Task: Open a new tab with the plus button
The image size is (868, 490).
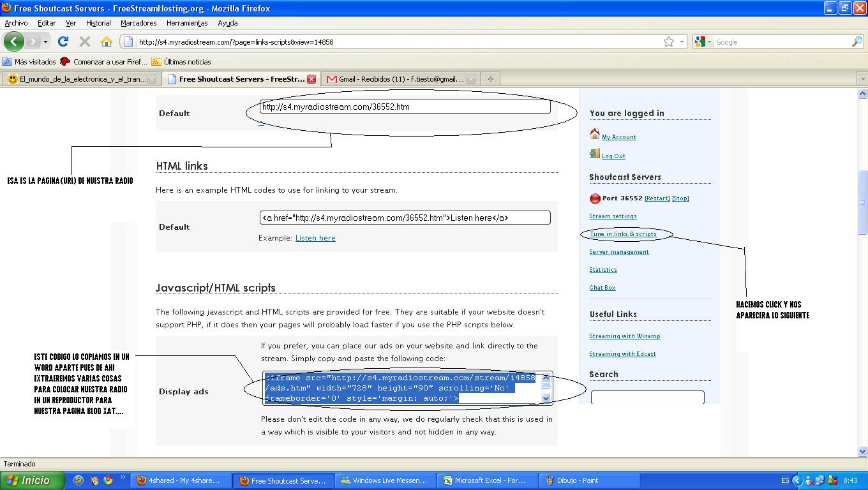Action: click(490, 79)
